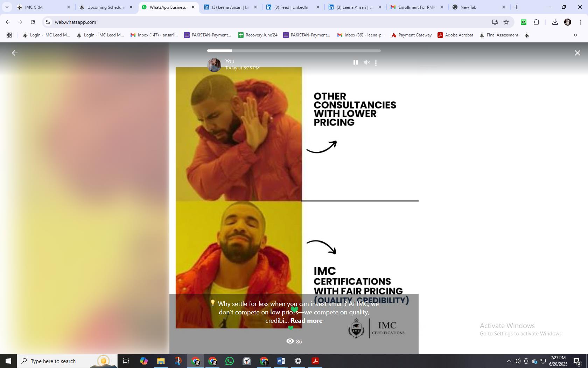Screen dimensions: 588x368
Task: Expand the tab search dropdown
Action: (7, 7)
